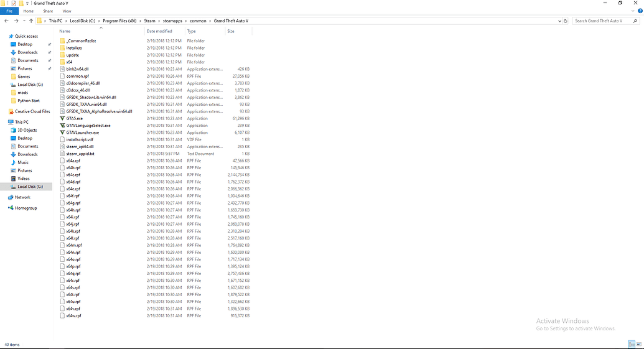644x349 pixels.
Task: Jump to Program Files (x86) breadcrumb
Action: point(119,21)
